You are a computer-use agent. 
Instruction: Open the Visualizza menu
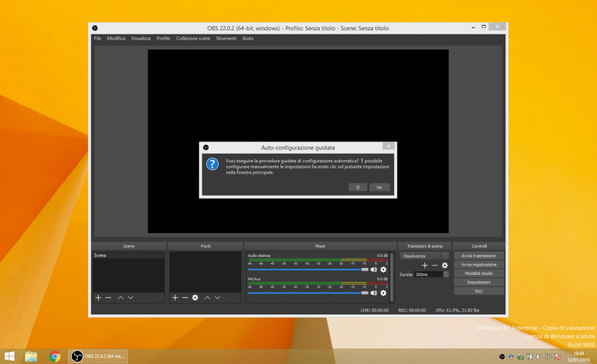point(141,38)
